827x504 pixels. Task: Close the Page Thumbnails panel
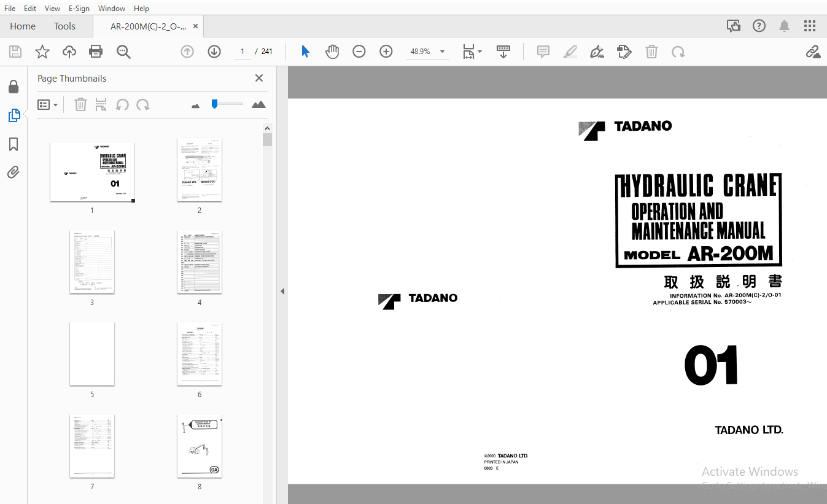(259, 78)
